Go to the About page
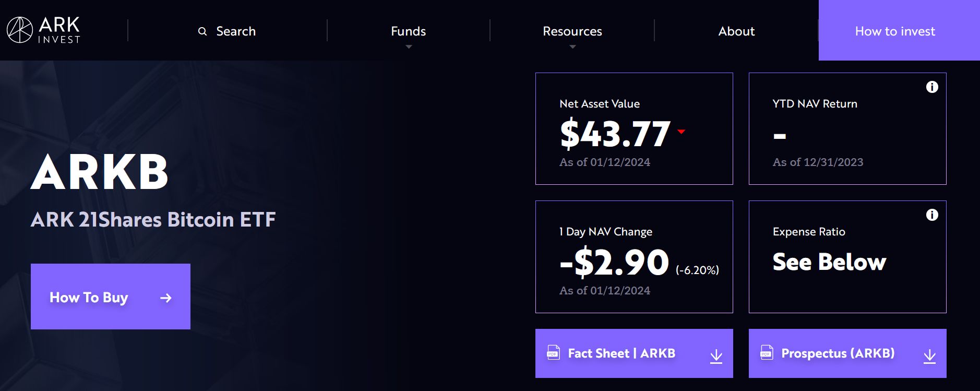The height and width of the screenshot is (391, 980). click(736, 31)
